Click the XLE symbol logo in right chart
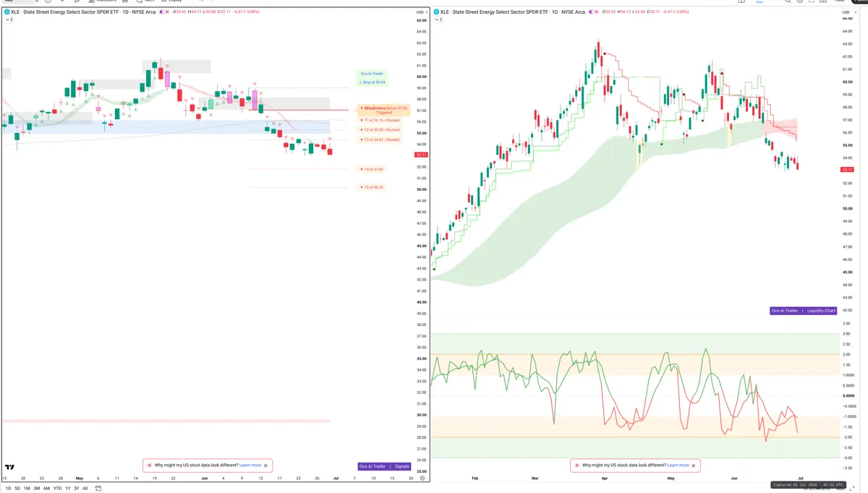 [436, 12]
